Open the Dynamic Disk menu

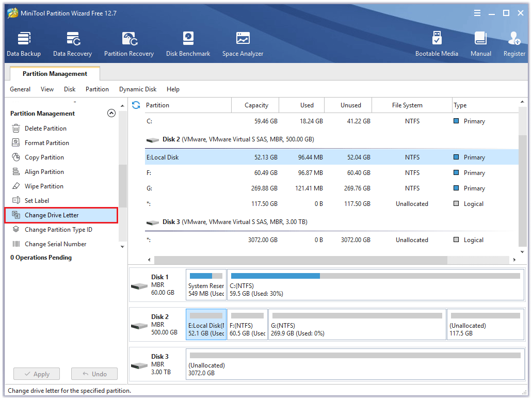pyautogui.click(x=137, y=89)
